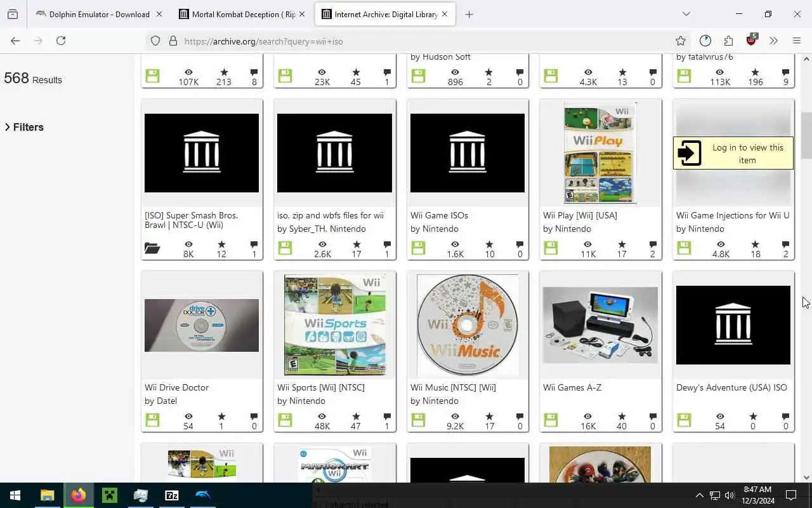Open Wii Music [NTSC] [Wii] title
This screenshot has width=812, height=508.
click(453, 387)
